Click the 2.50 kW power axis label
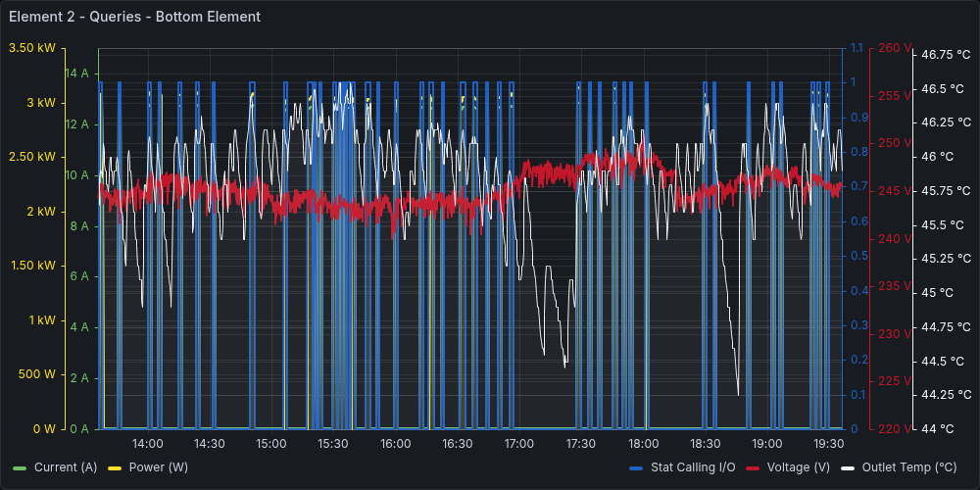The height and width of the screenshot is (490, 980). pos(32,157)
